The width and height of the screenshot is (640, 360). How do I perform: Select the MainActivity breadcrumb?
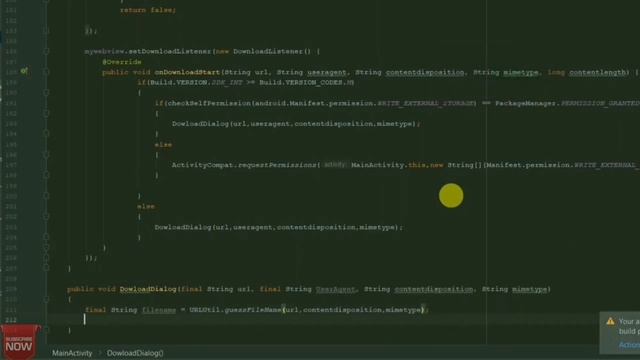72,353
